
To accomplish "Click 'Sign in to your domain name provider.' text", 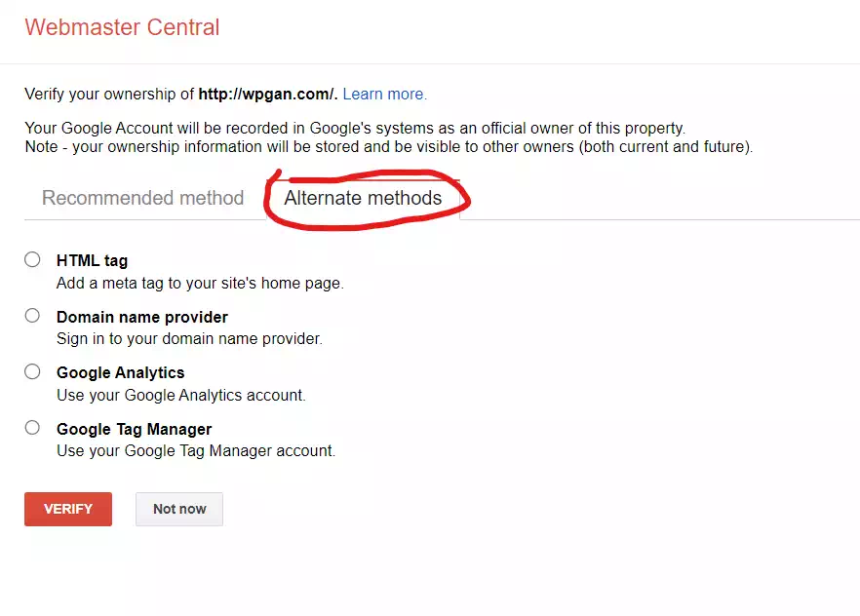I will (x=189, y=338).
